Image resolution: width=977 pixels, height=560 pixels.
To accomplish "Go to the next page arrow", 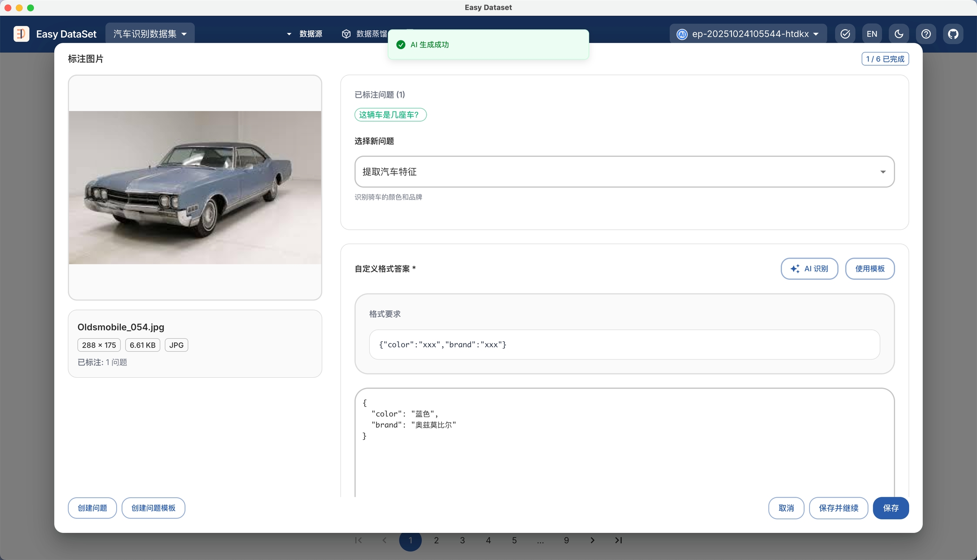I will point(592,540).
